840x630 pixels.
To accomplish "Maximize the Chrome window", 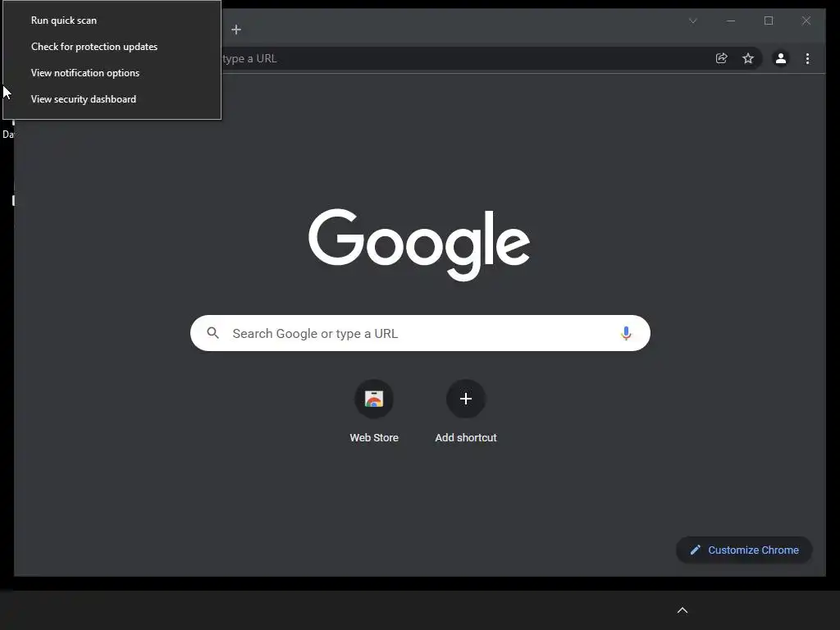I will (768, 21).
